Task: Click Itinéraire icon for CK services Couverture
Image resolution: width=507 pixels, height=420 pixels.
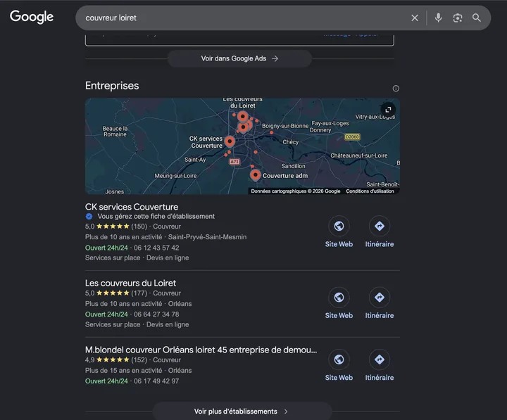Action: click(x=380, y=226)
